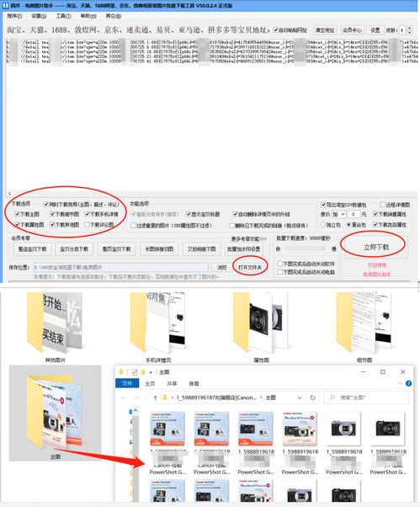Click the Explorer up-directory arrow icon
420x507 pixels.
pyautogui.click(x=155, y=398)
